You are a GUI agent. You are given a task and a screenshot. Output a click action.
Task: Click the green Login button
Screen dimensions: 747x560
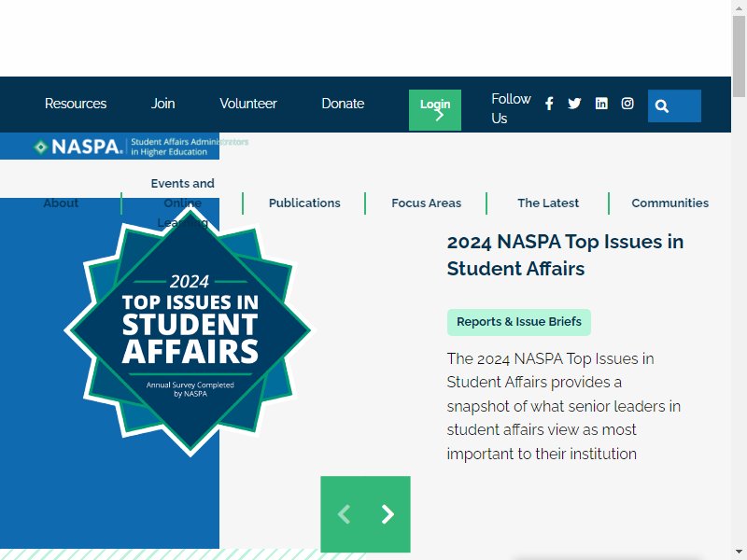(x=435, y=110)
